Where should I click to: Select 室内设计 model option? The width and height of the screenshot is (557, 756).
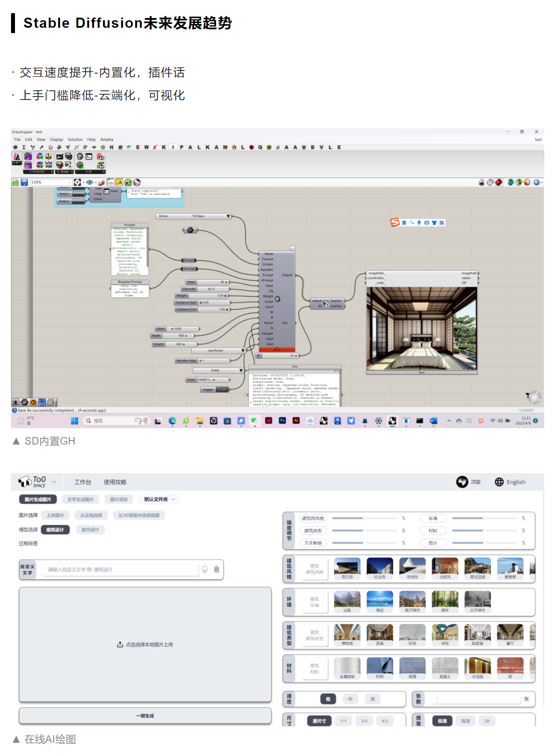(90, 530)
